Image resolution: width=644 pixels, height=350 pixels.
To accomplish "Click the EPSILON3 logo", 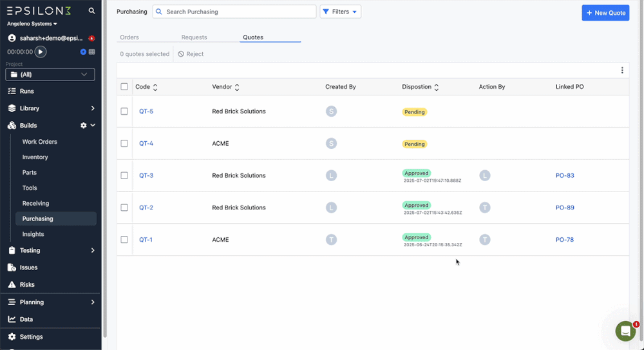I will [39, 11].
